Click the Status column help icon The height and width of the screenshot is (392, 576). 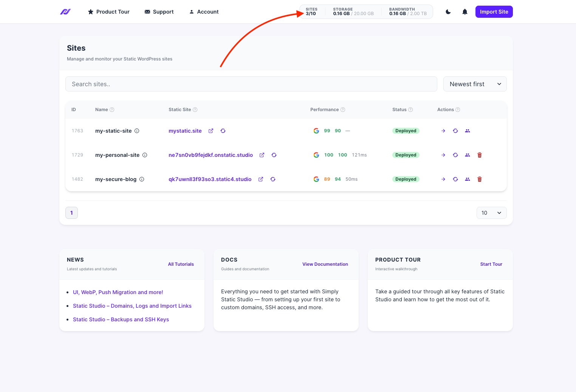410,110
